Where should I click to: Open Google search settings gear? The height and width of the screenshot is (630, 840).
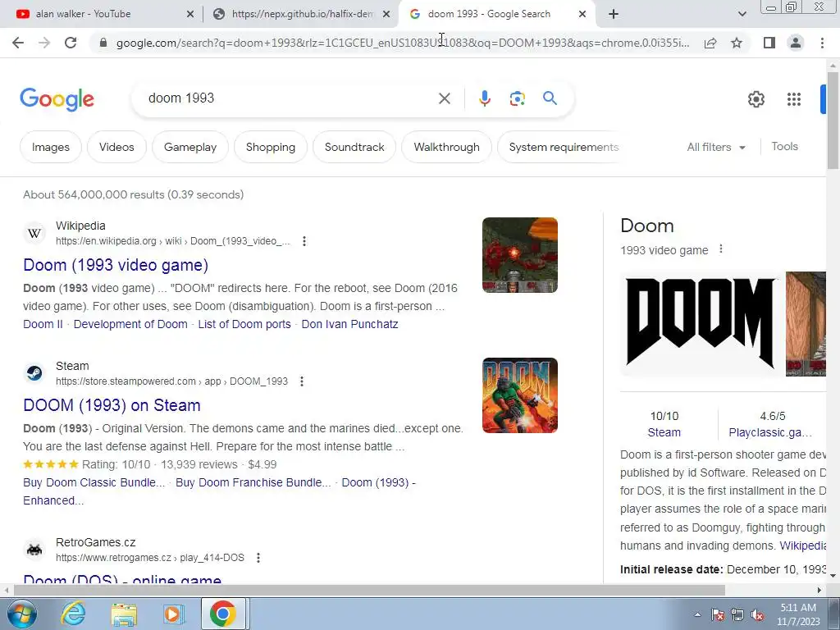coord(756,99)
